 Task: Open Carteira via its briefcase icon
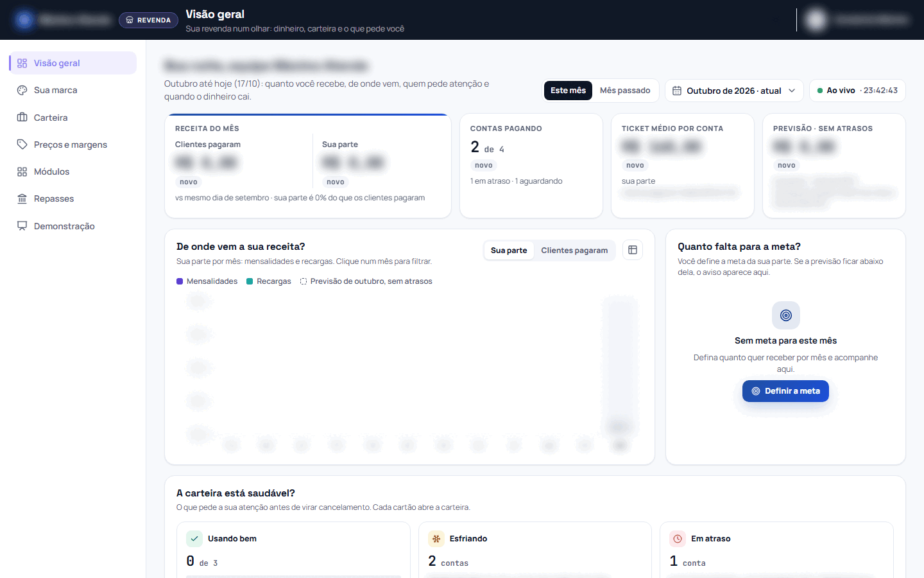pyautogui.click(x=22, y=118)
